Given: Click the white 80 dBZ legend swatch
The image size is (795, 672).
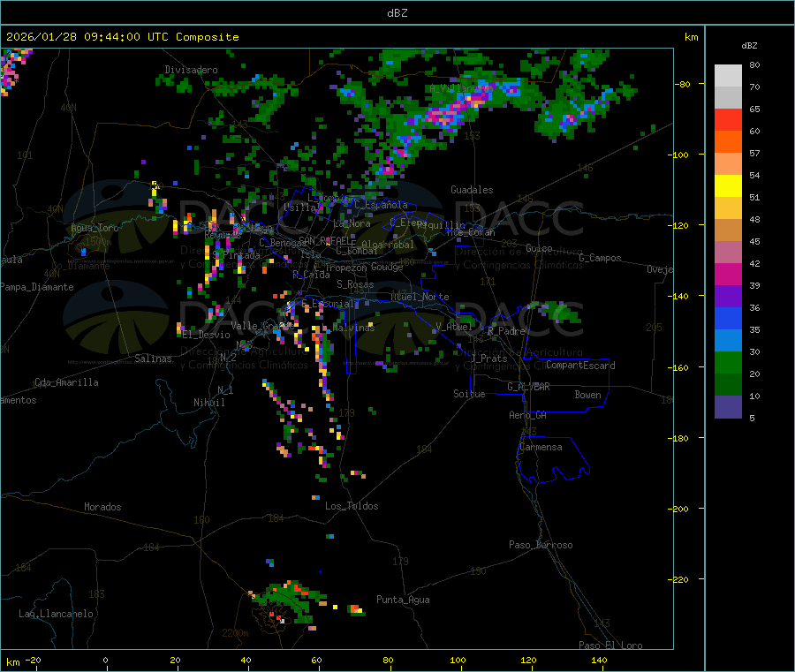Looking at the screenshot, I should pyautogui.click(x=728, y=76).
